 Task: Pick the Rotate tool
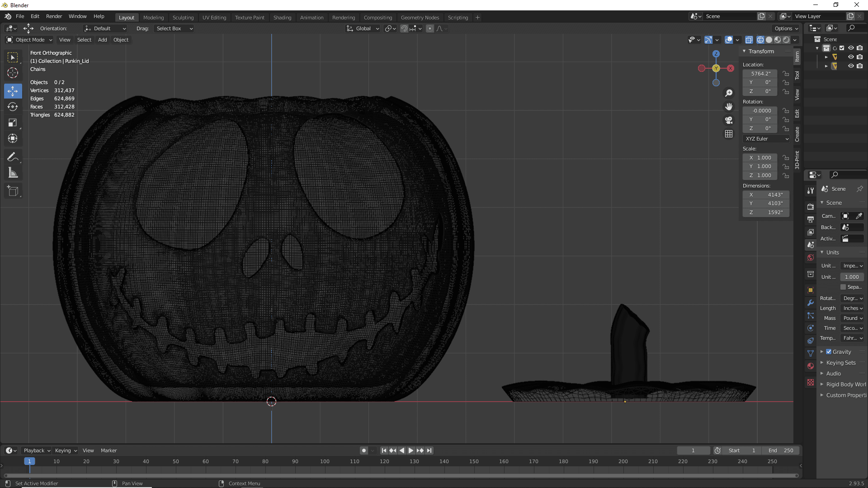click(x=13, y=107)
